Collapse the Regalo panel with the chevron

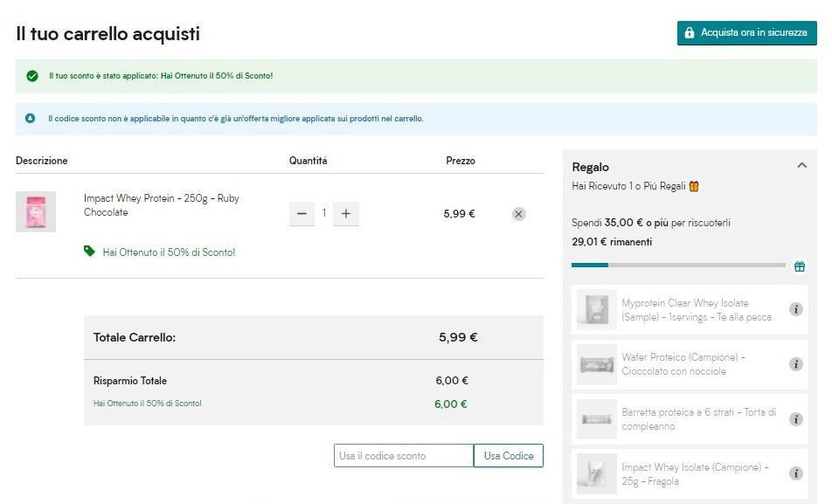pos(801,165)
